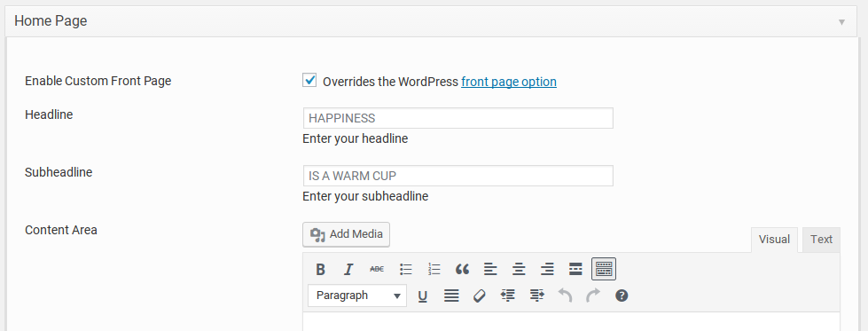
Task: Underline the selected text
Action: pyautogui.click(x=423, y=296)
